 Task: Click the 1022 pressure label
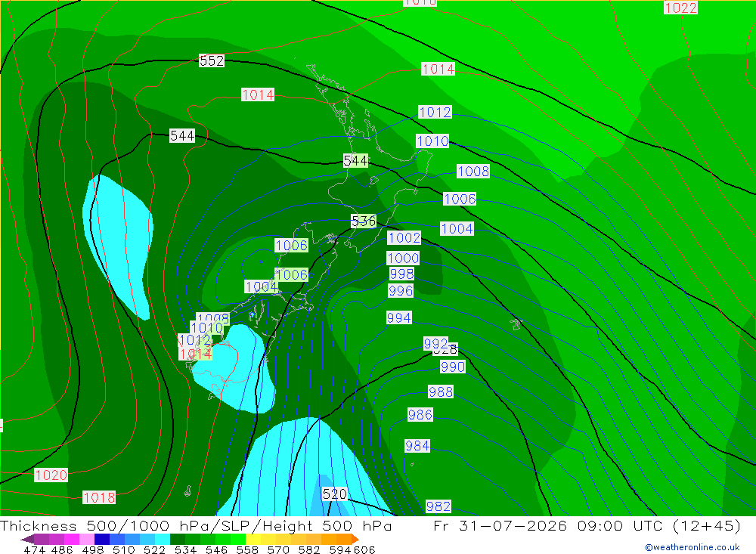click(680, 8)
